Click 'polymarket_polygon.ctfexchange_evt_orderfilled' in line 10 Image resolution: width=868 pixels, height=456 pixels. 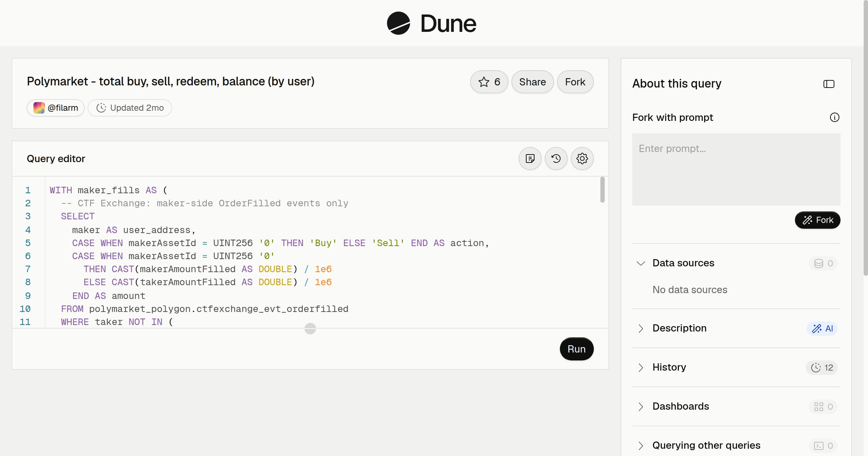[x=219, y=309]
